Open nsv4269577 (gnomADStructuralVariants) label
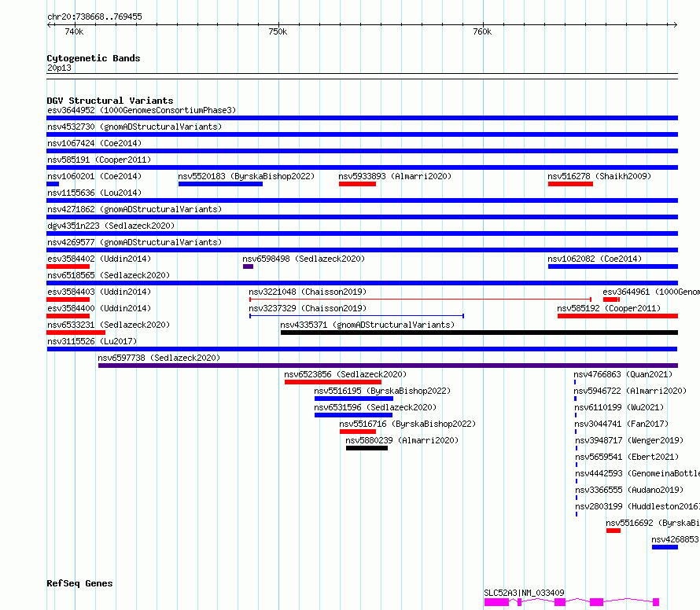 pyautogui.click(x=134, y=242)
